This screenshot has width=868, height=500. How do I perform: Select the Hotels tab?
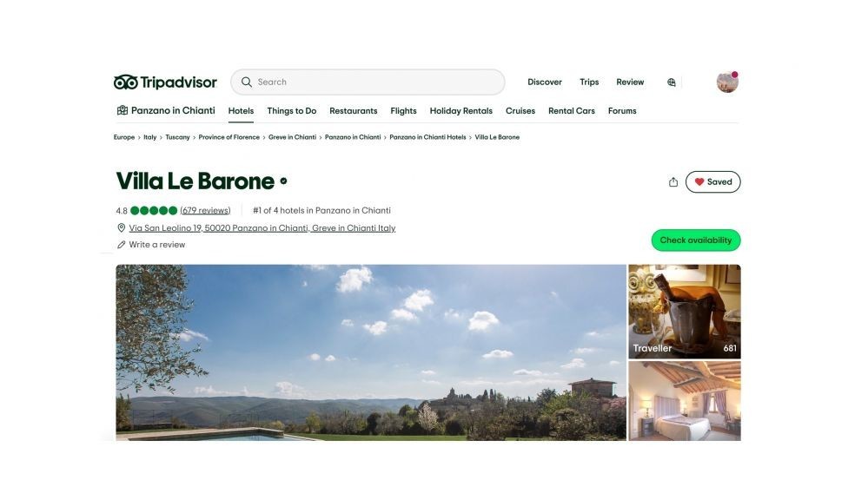coord(241,110)
